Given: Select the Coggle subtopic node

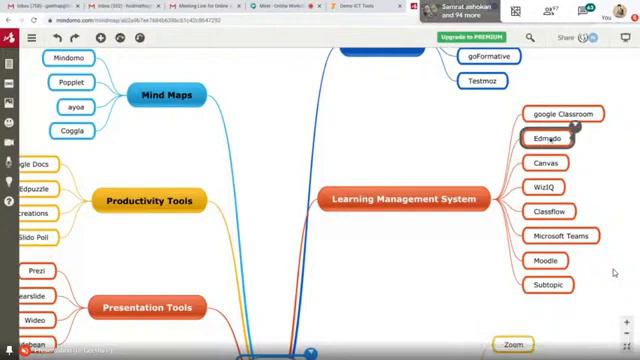Looking at the screenshot, I should 72,131.
